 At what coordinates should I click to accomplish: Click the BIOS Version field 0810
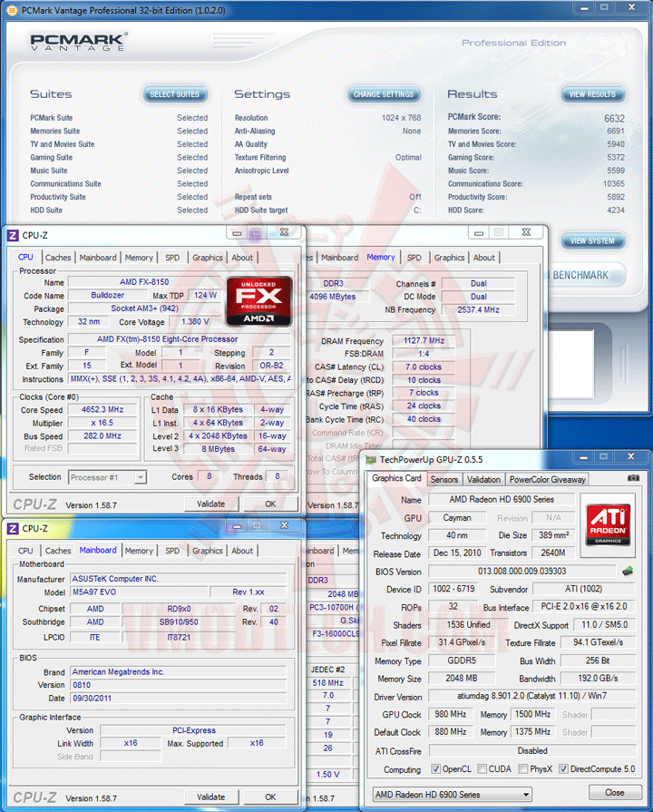click(x=178, y=685)
